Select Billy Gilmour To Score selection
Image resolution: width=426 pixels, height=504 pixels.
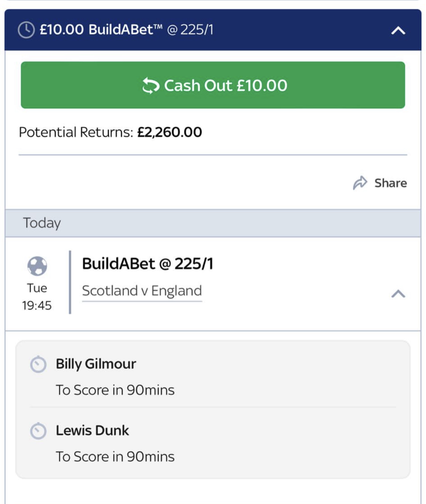point(213,376)
